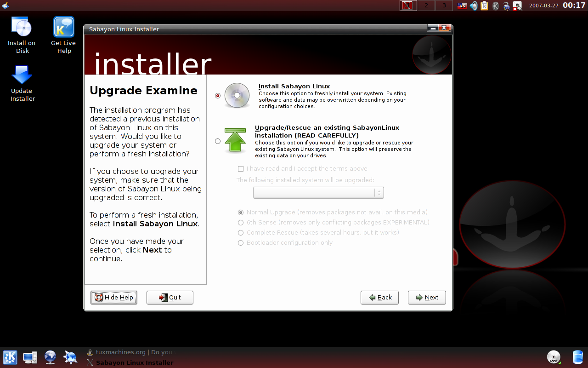588x368 pixels.
Task: Click the top-left panel menu icon
Action: click(x=6, y=6)
